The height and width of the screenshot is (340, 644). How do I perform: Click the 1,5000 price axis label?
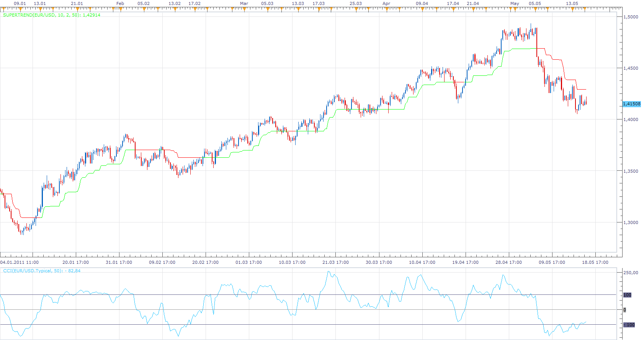click(631, 17)
